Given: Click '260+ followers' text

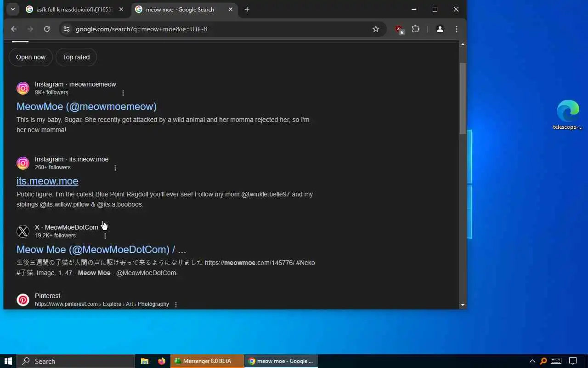Looking at the screenshot, I should point(53,167).
